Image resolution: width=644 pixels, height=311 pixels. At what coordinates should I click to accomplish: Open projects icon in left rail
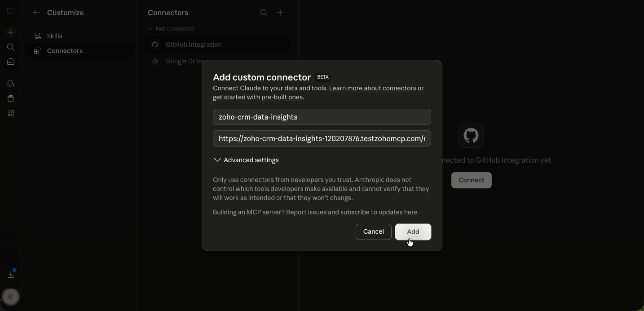[11, 98]
